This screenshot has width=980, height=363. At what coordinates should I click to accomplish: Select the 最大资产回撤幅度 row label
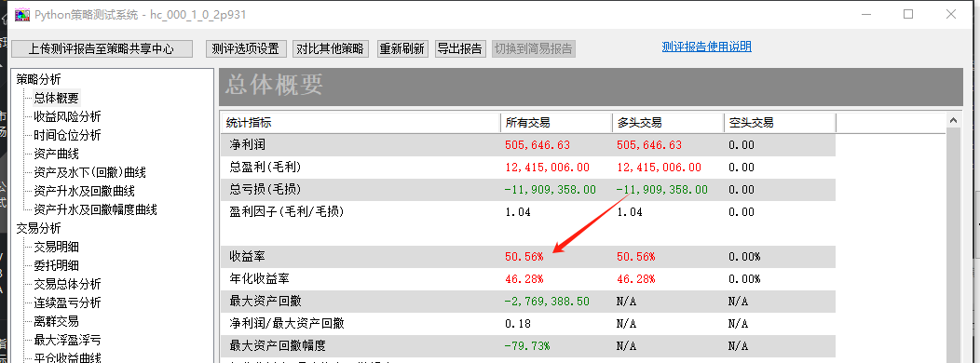pos(278,345)
